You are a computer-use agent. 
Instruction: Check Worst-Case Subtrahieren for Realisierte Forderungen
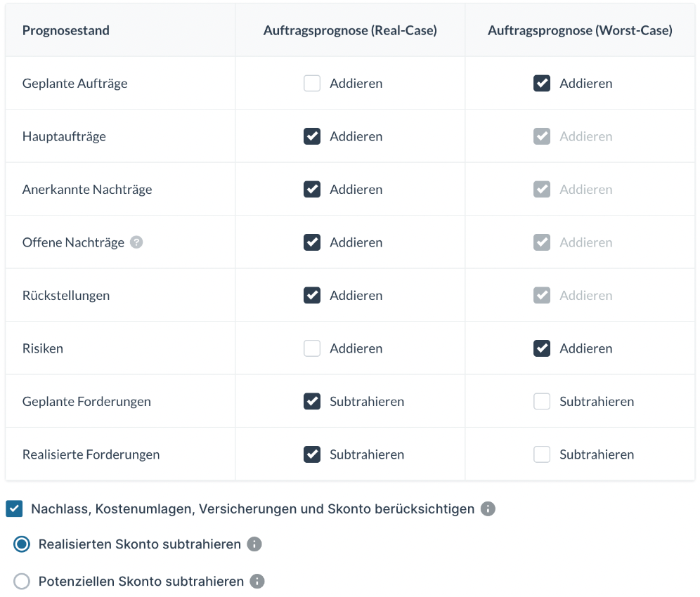click(x=542, y=454)
